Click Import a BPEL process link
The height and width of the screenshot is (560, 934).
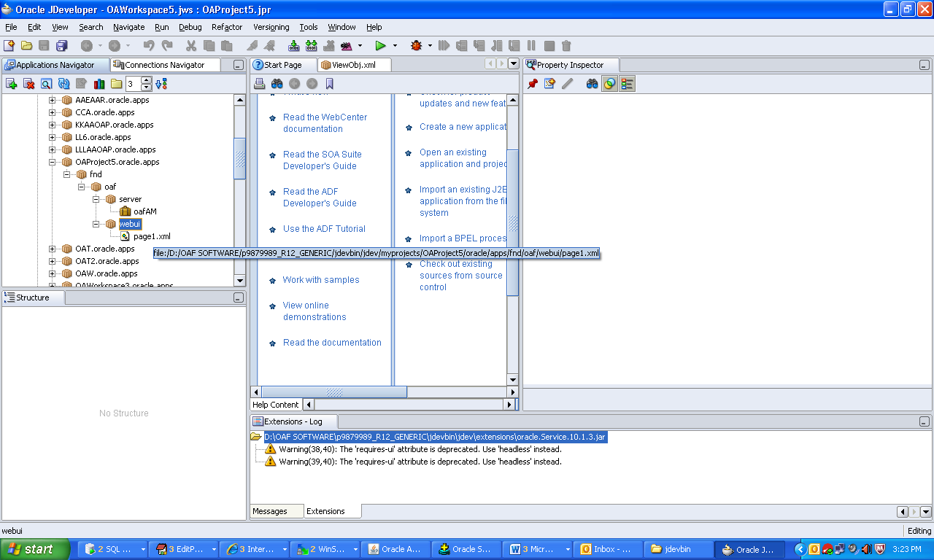[x=463, y=238]
